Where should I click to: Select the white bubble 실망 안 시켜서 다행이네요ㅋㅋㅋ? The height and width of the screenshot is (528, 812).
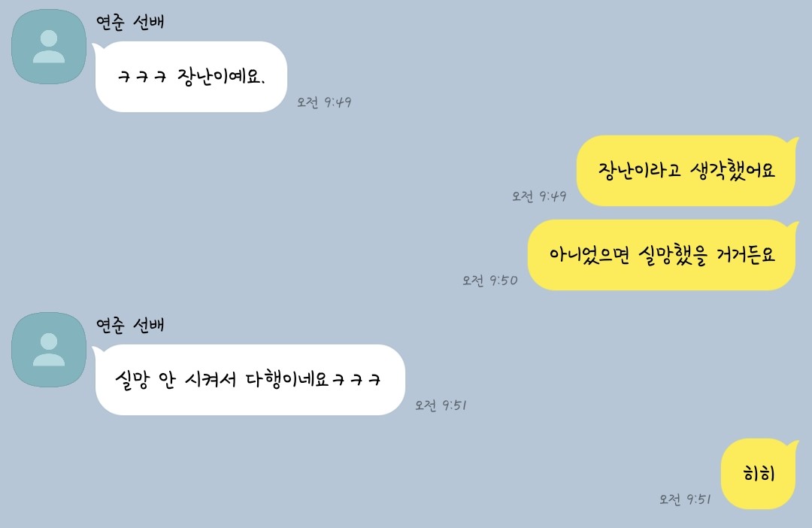point(250,380)
